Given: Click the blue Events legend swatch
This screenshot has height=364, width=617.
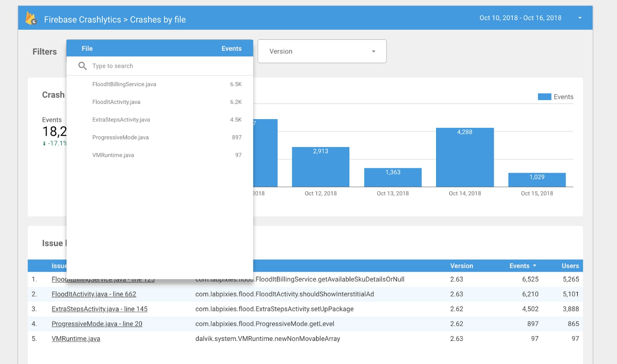Looking at the screenshot, I should click(x=545, y=97).
